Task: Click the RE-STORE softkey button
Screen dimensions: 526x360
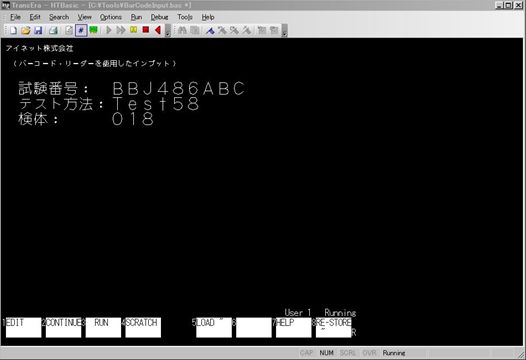Action: pyautogui.click(x=333, y=327)
